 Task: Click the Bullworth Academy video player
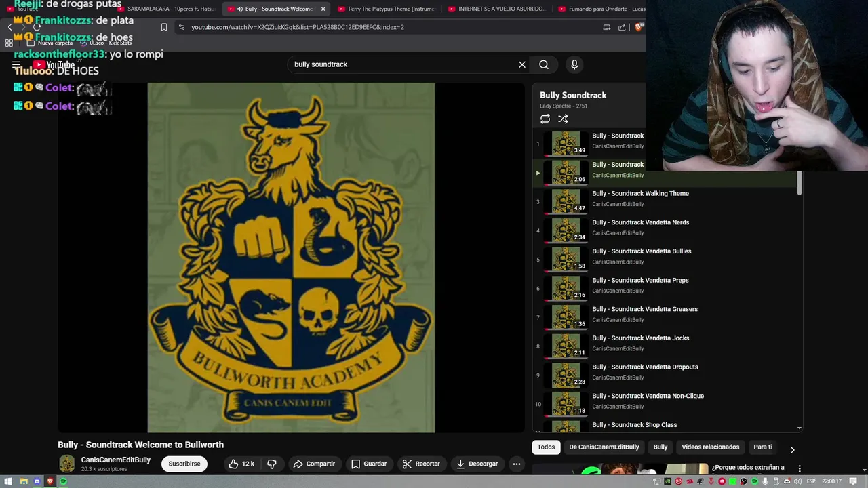291,258
